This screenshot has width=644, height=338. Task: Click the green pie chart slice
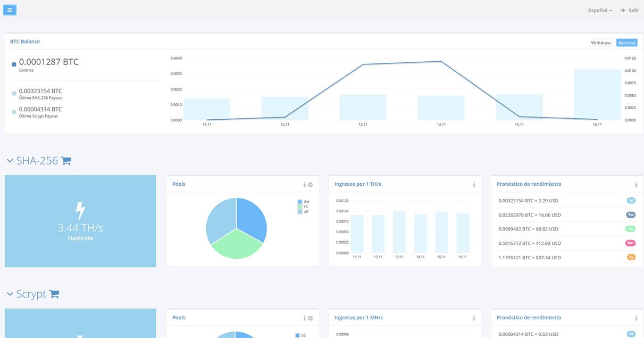(x=236, y=246)
